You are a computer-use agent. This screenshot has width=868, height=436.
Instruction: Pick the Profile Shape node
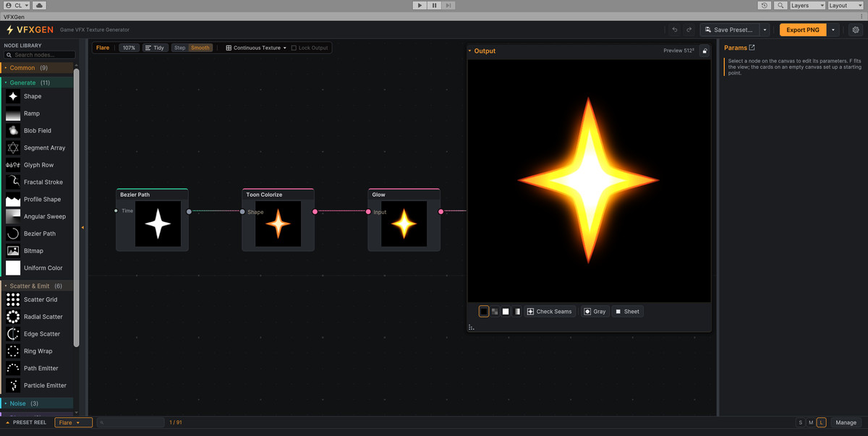tap(39, 200)
